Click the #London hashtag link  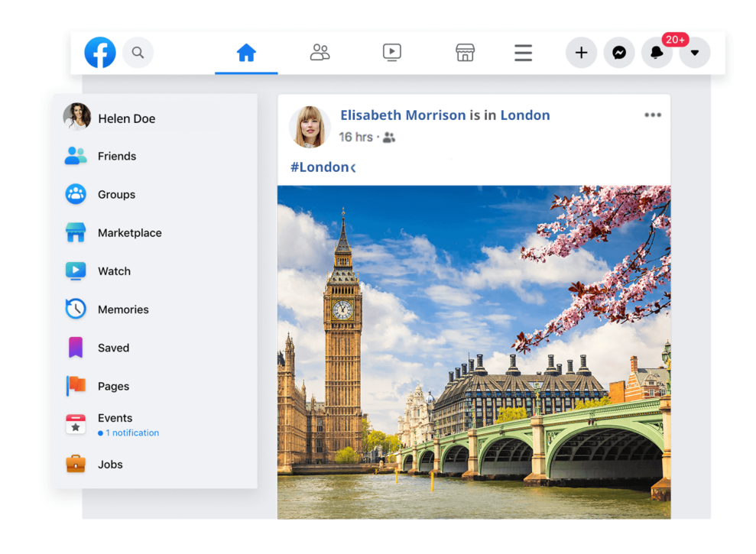(x=320, y=167)
